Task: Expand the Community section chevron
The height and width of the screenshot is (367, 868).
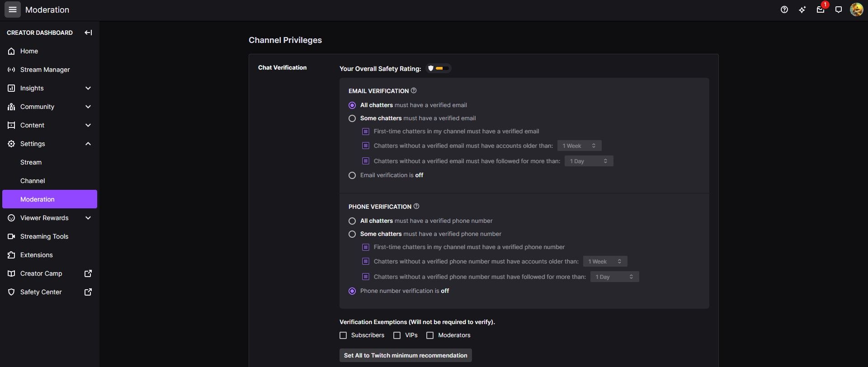Action: (88, 107)
